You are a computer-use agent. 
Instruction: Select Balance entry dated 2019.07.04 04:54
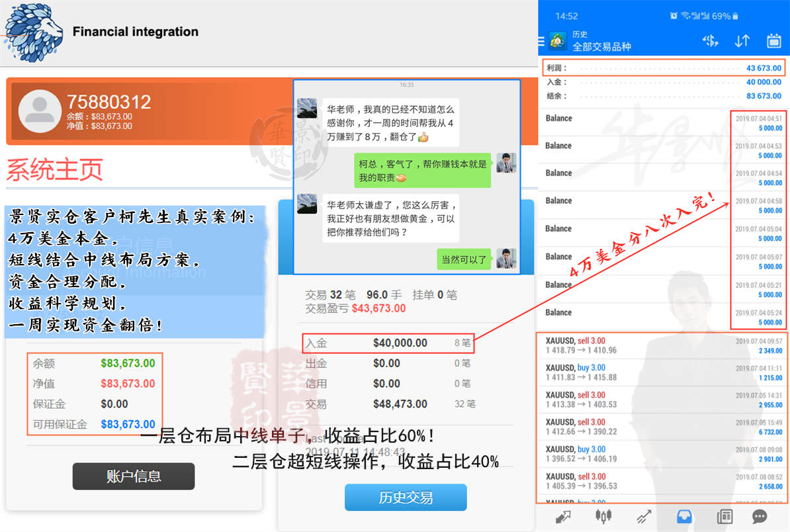pos(664,177)
